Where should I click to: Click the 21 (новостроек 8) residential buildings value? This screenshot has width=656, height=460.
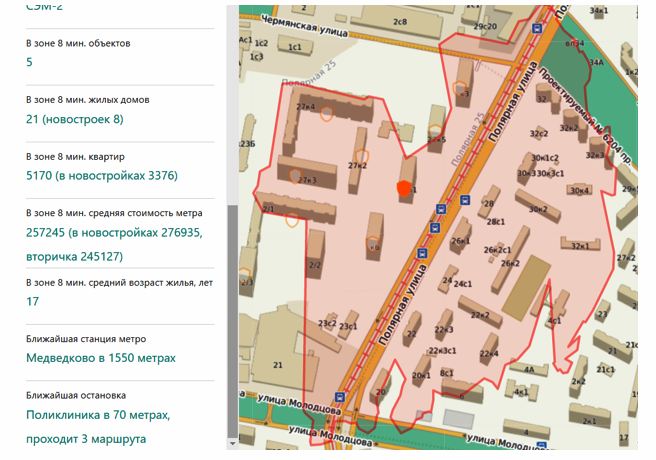(x=75, y=119)
